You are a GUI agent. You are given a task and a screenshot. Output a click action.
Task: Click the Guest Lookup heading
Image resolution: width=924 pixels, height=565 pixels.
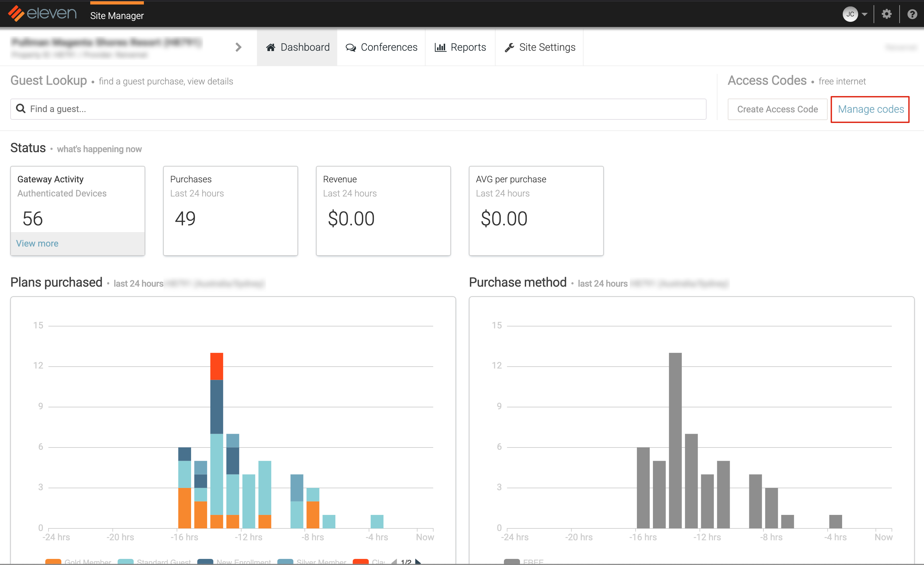49,81
